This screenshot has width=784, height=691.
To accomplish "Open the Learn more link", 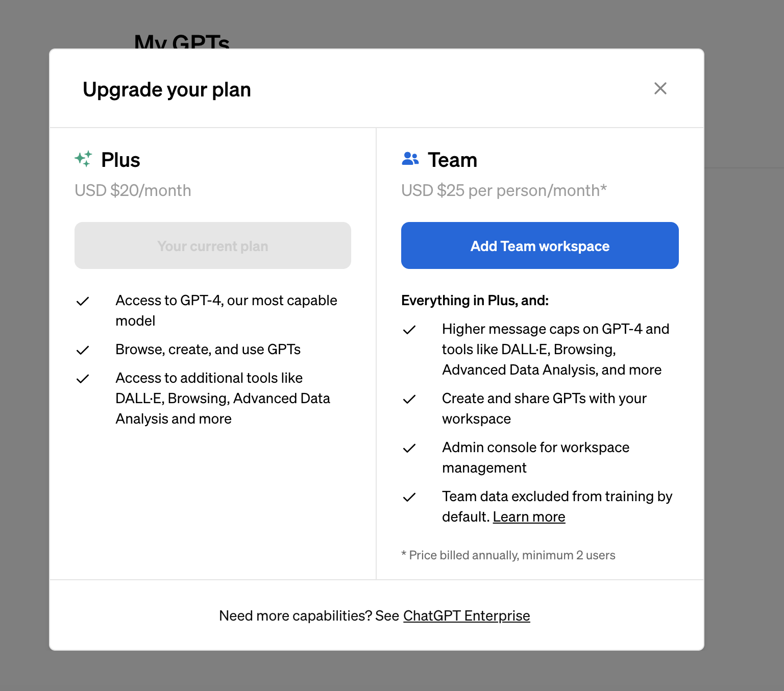I will tap(529, 516).
